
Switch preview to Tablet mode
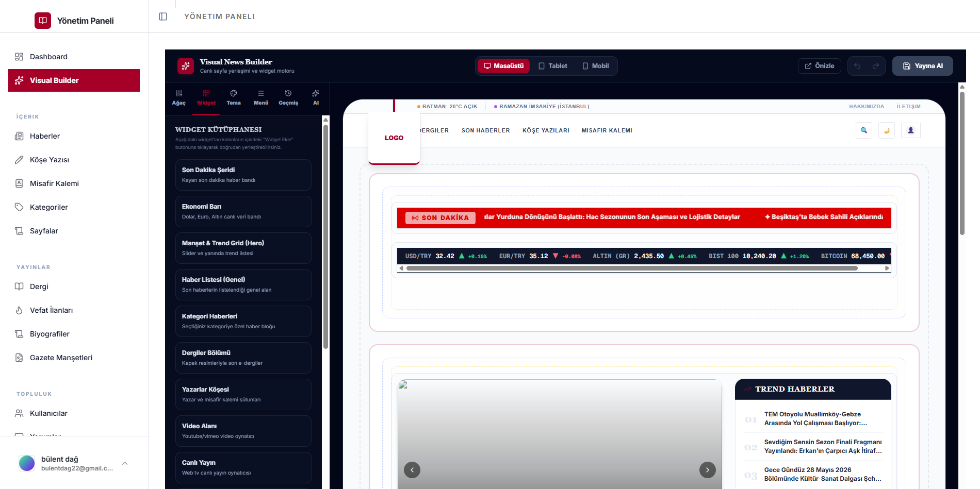553,66
